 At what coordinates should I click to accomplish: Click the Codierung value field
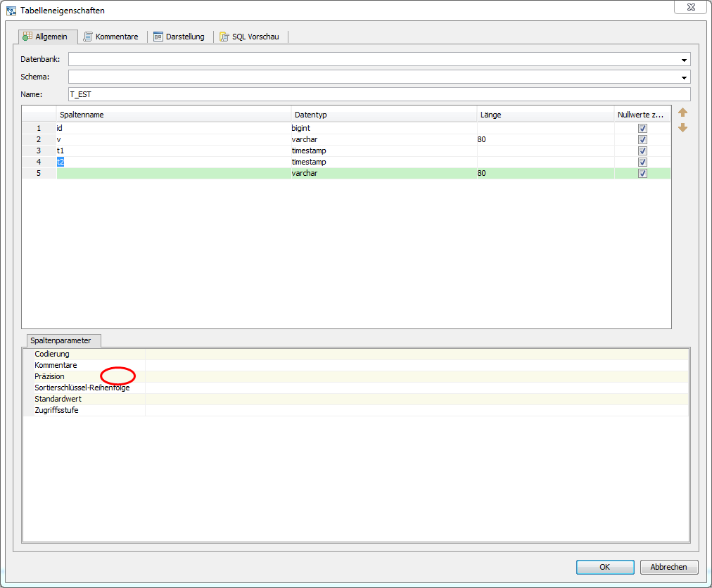click(x=417, y=354)
